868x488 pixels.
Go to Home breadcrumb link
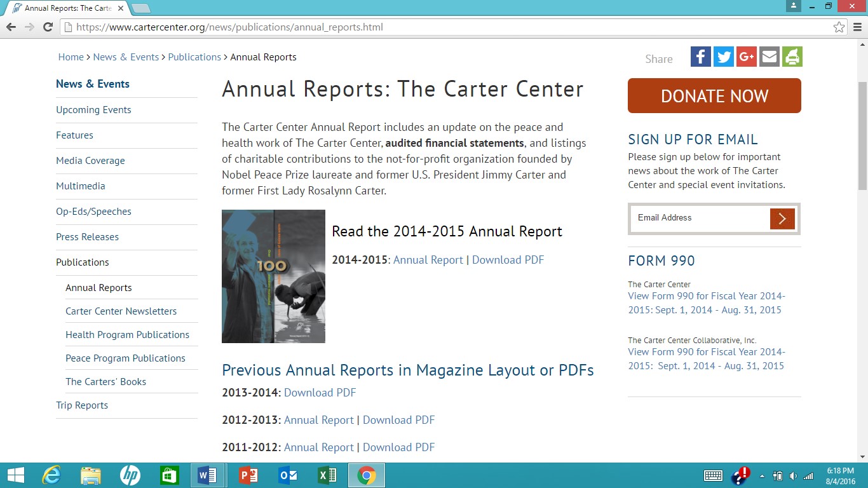[x=71, y=57]
